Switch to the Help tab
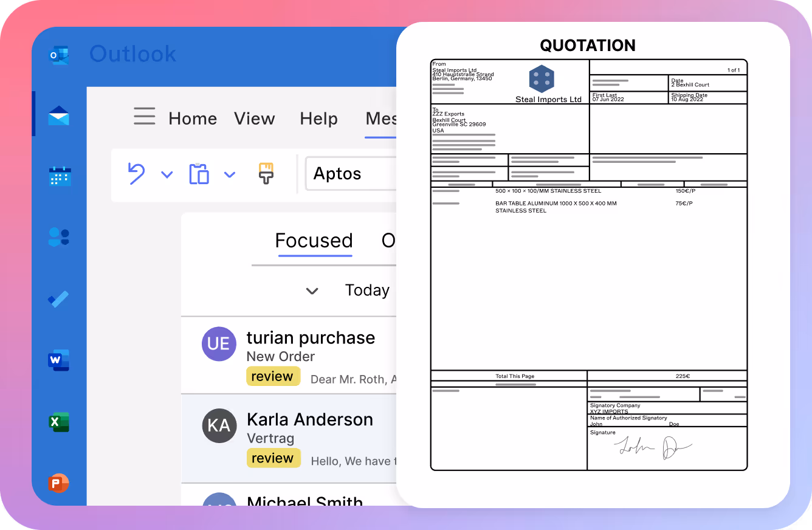The height and width of the screenshot is (530, 812). [x=319, y=119]
